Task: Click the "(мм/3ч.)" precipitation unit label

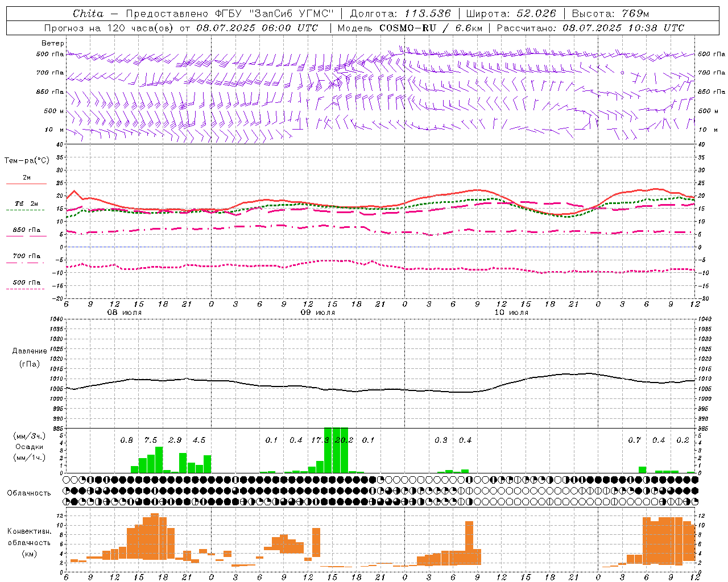Action: click(x=29, y=436)
